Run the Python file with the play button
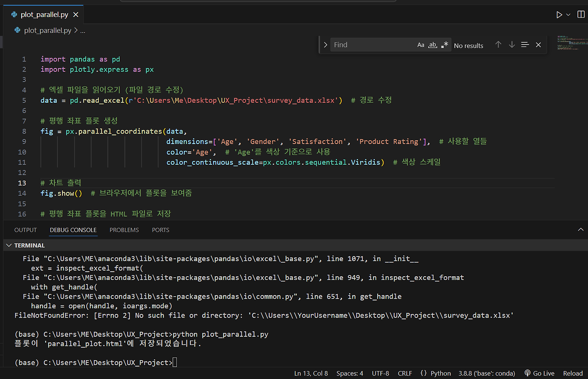 click(559, 15)
